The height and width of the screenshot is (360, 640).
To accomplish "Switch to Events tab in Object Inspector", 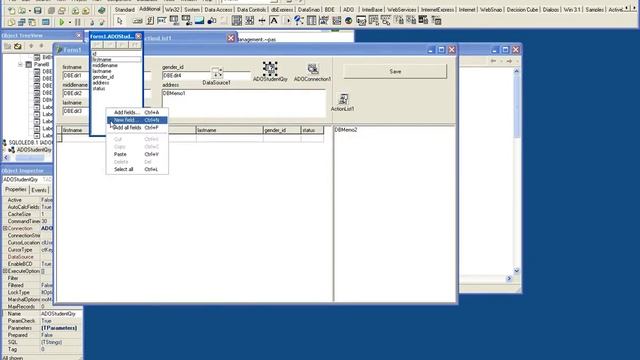I will [x=39, y=190].
